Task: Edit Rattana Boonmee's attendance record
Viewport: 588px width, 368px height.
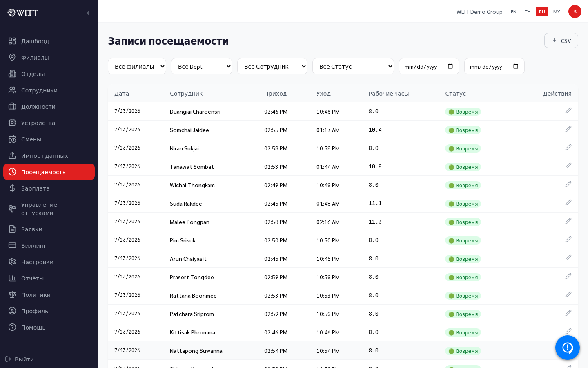Action: [x=568, y=294]
